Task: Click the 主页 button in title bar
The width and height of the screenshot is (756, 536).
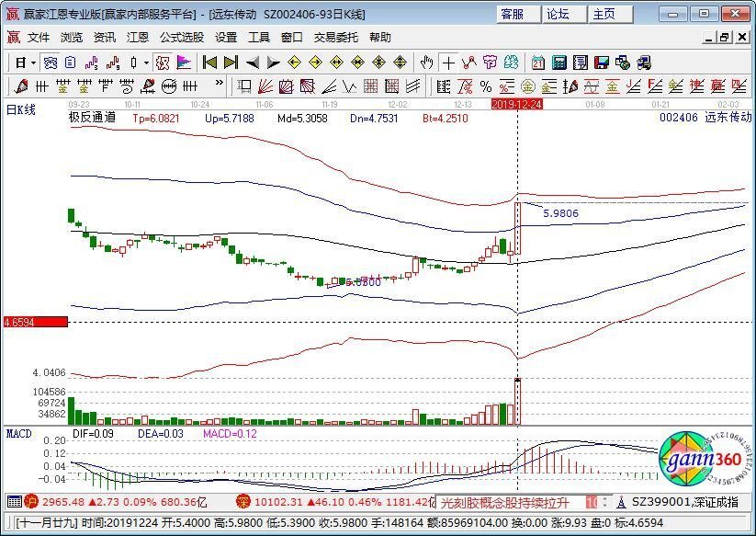Action: point(609,14)
